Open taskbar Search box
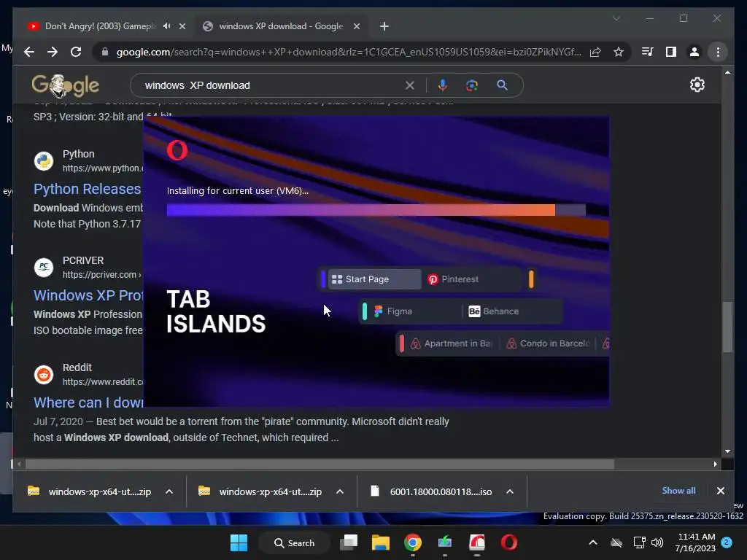 295,542
